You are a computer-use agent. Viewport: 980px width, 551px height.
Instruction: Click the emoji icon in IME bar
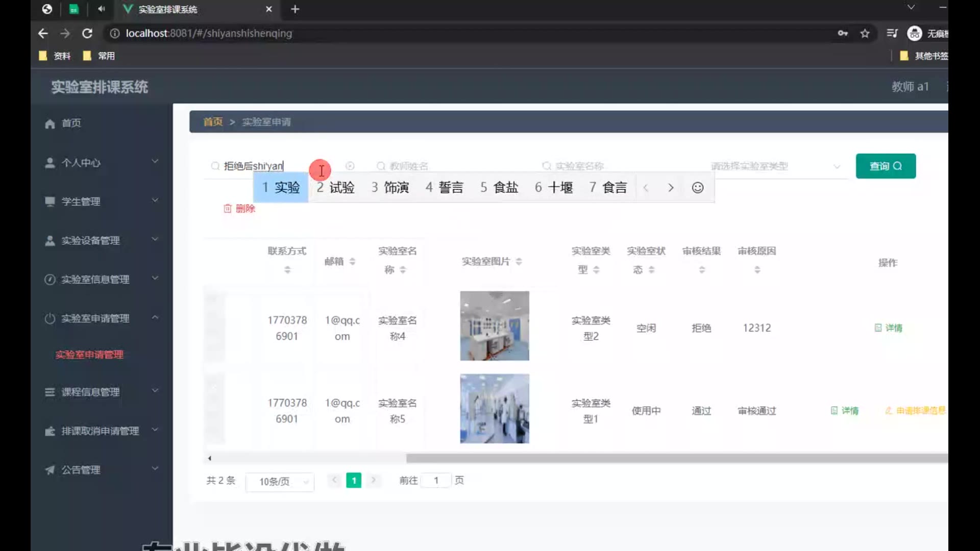[x=697, y=188]
